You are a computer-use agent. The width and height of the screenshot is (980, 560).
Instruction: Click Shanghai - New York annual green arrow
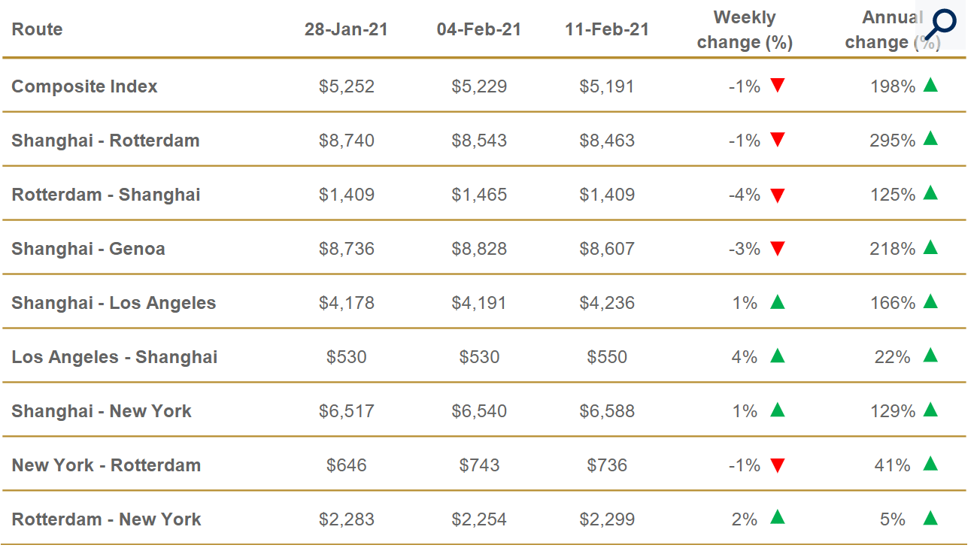coord(930,409)
